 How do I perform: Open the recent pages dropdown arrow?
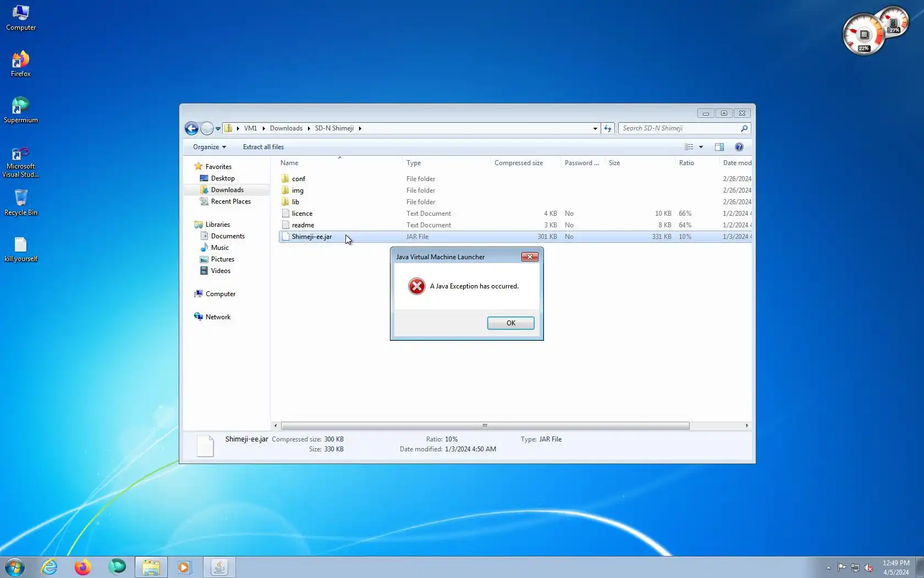(x=218, y=128)
